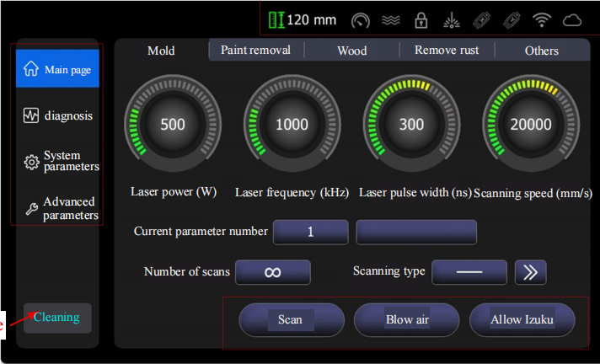Toggle the Blow air button
The width and height of the screenshot is (600, 364).
tap(406, 320)
